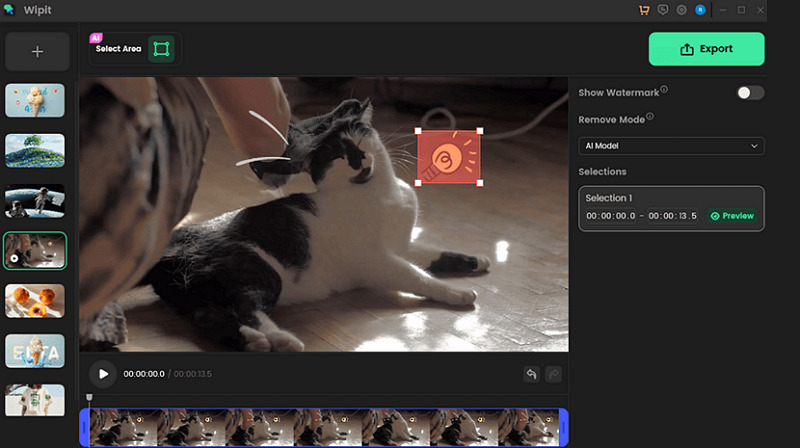This screenshot has height=448, width=800.
Task: Click top-right handle of selection box
Action: coord(480,131)
